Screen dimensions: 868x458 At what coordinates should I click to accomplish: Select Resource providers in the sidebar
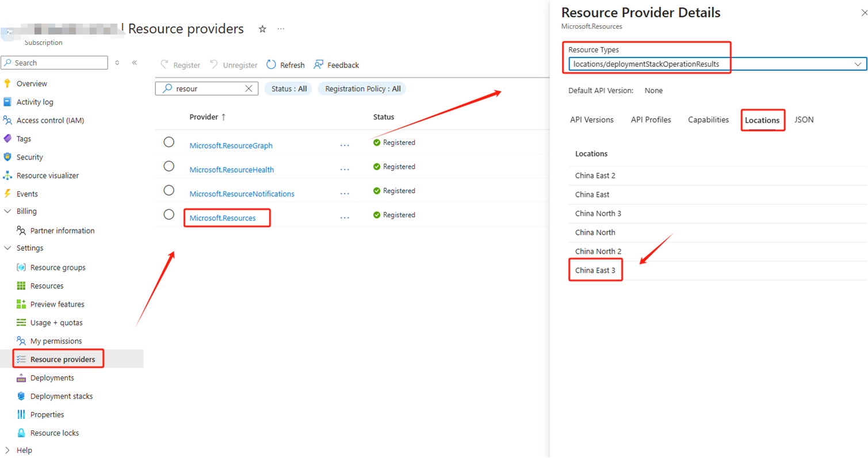click(63, 360)
